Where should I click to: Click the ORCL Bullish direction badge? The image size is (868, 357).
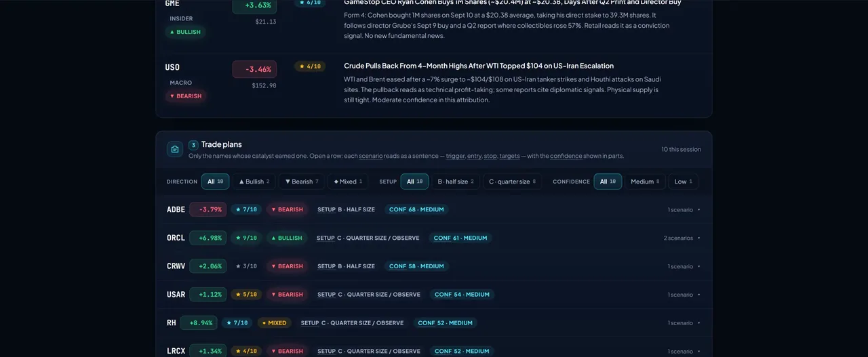click(287, 238)
